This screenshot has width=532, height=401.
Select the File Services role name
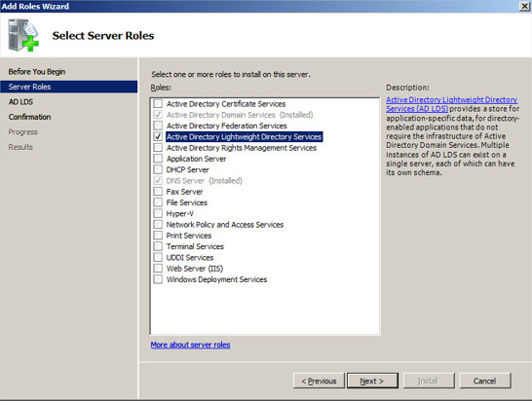point(187,202)
